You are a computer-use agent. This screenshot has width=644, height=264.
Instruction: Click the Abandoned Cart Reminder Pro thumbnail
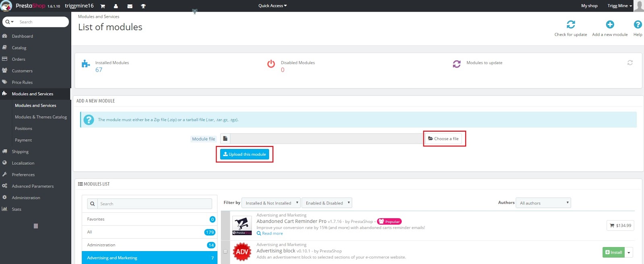pos(242,226)
